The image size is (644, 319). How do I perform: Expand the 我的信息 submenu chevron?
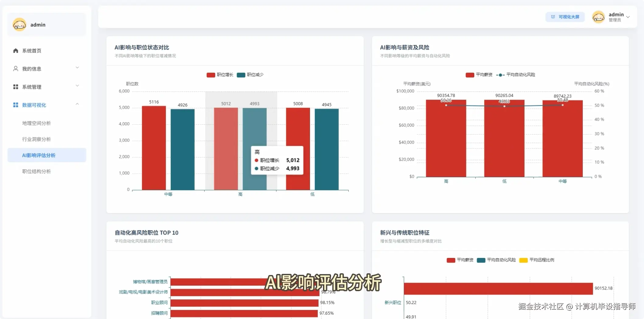tap(77, 68)
